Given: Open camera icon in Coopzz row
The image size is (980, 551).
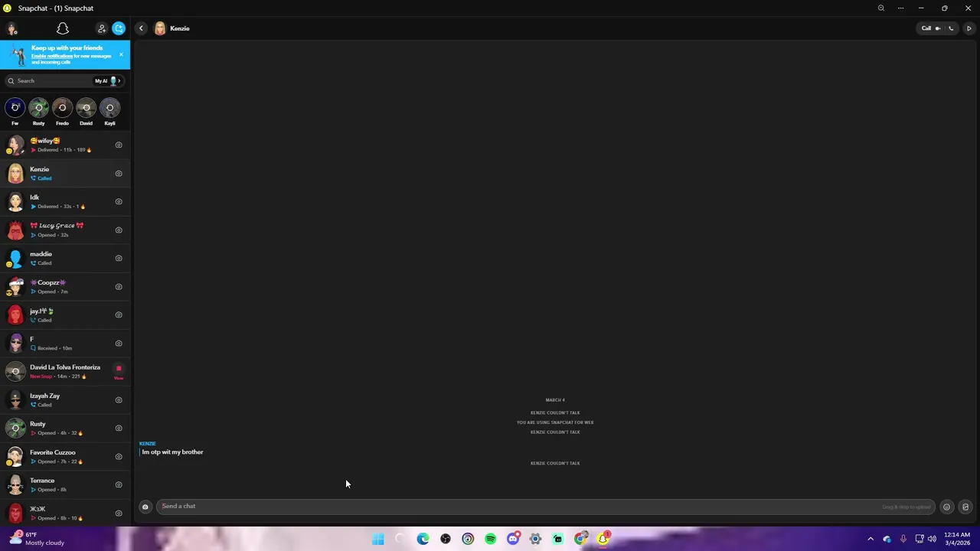Looking at the screenshot, I should (119, 286).
